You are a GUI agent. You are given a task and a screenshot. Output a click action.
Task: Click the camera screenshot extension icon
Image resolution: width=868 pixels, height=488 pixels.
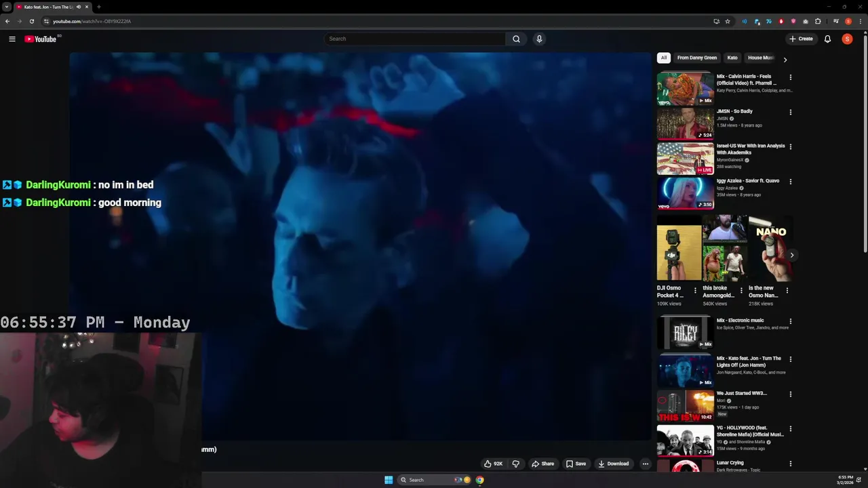click(x=806, y=21)
